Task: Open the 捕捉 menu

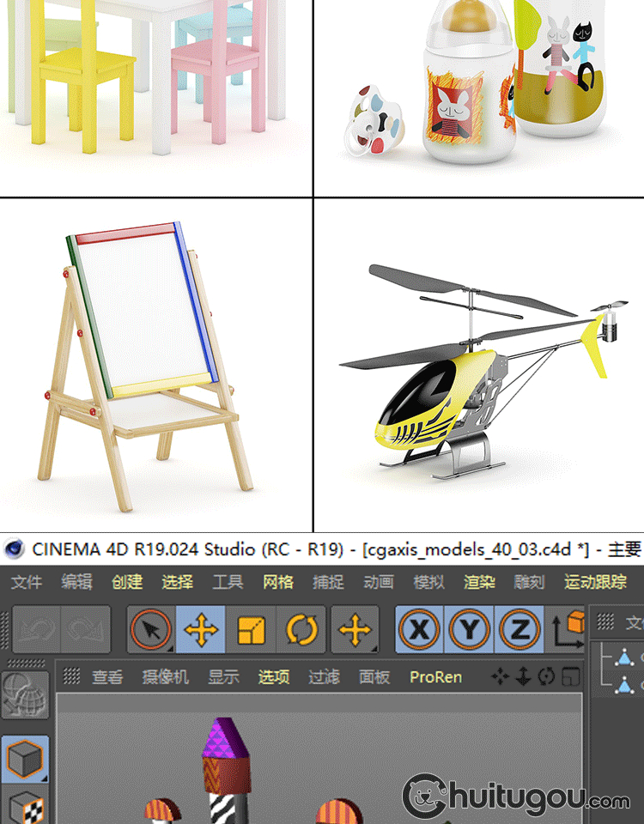Action: coord(328,582)
